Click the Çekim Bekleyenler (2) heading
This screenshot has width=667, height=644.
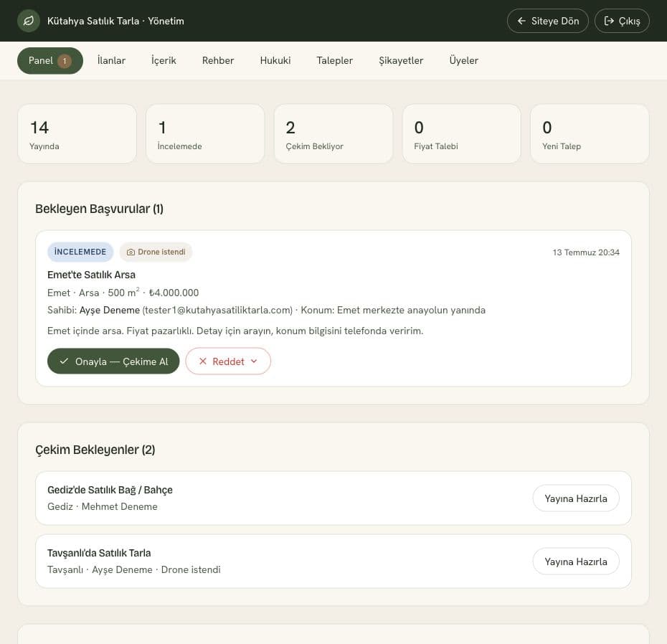pyautogui.click(x=95, y=450)
